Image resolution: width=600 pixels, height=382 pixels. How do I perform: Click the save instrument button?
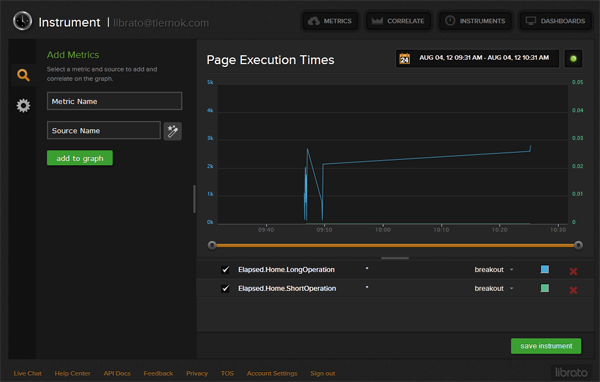point(546,346)
